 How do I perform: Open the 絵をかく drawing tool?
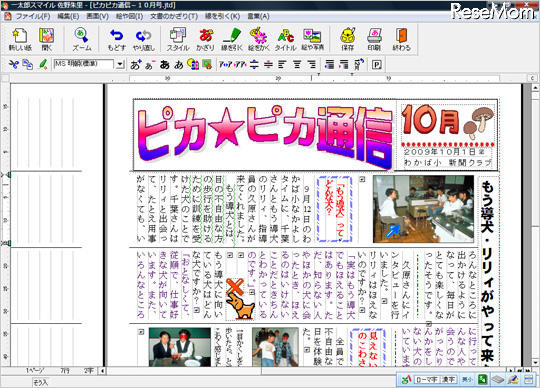tap(259, 39)
